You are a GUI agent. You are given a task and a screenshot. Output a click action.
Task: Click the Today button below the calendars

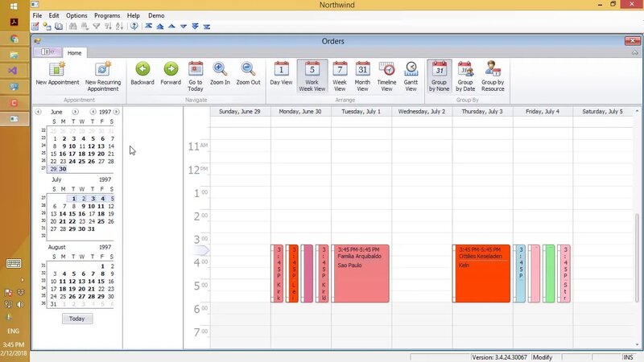click(x=77, y=319)
